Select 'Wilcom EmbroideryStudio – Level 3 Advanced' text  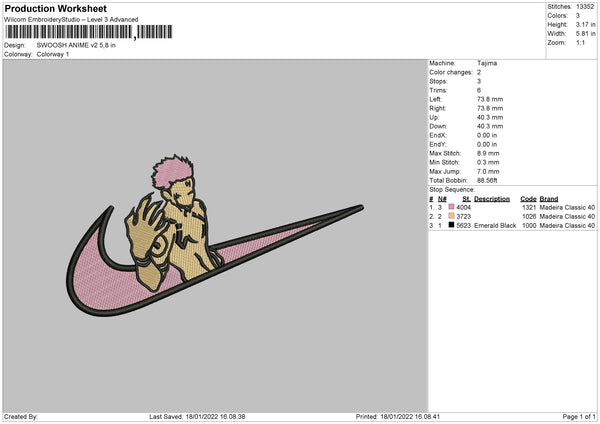[71, 20]
